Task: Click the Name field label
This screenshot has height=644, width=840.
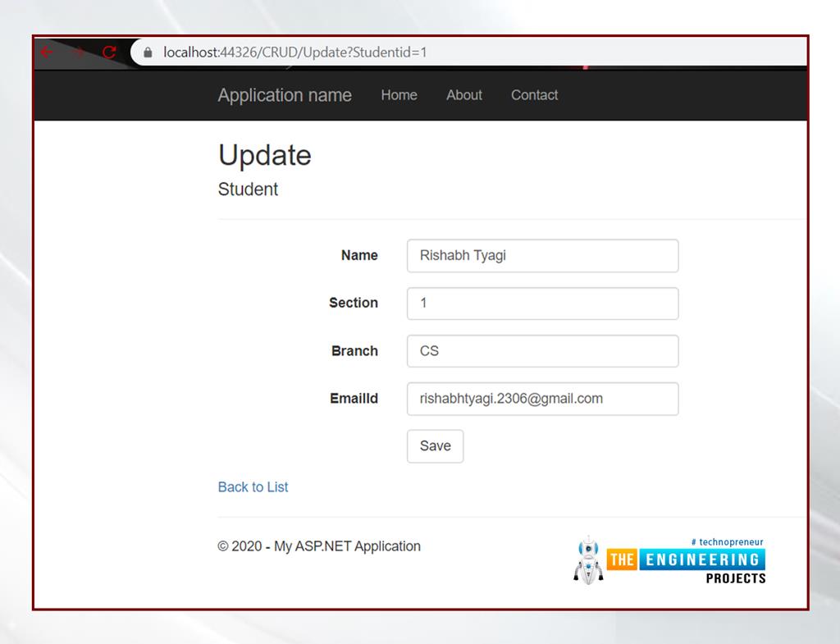Action: [359, 256]
